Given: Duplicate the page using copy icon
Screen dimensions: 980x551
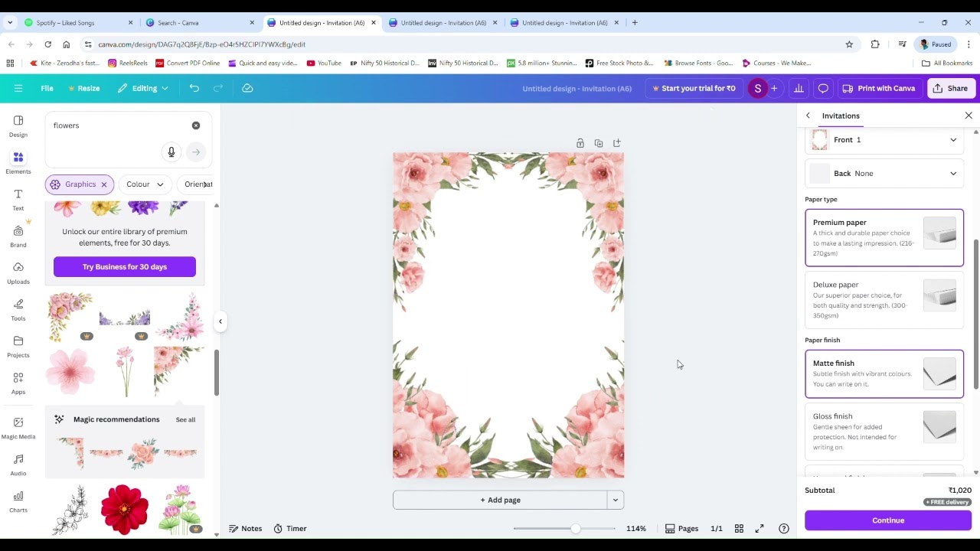Looking at the screenshot, I should 599,143.
